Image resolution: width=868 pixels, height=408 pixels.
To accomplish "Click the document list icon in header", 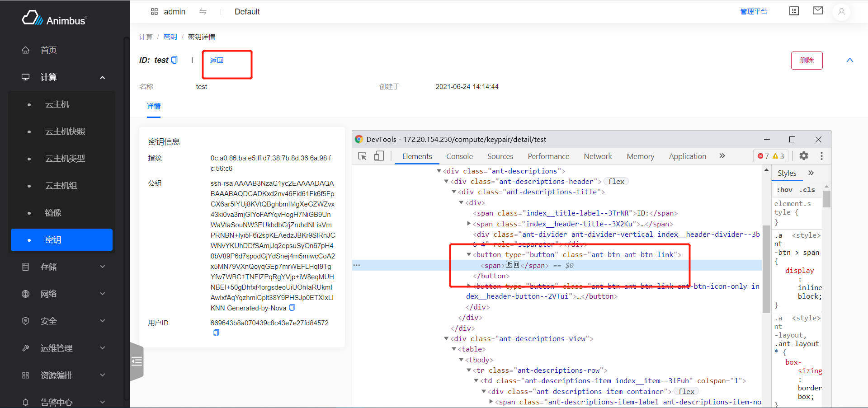I will coord(794,11).
